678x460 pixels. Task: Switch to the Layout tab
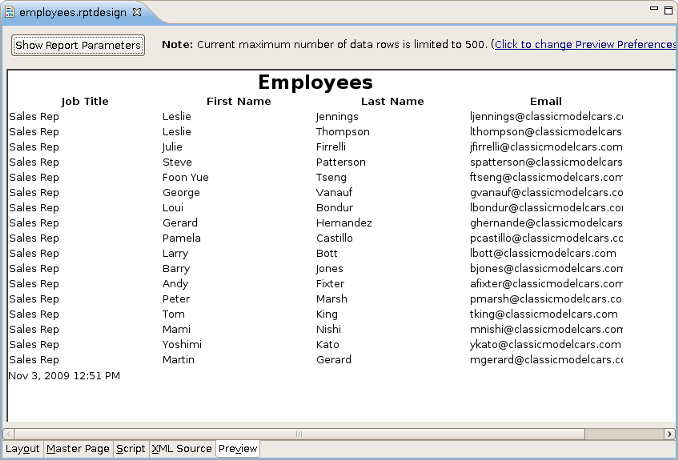pyautogui.click(x=22, y=449)
